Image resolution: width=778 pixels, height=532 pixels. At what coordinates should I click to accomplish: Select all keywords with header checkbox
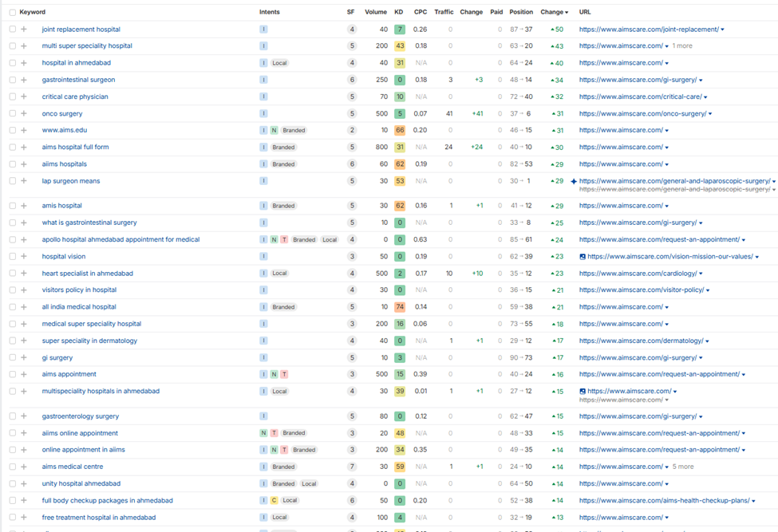click(x=13, y=13)
